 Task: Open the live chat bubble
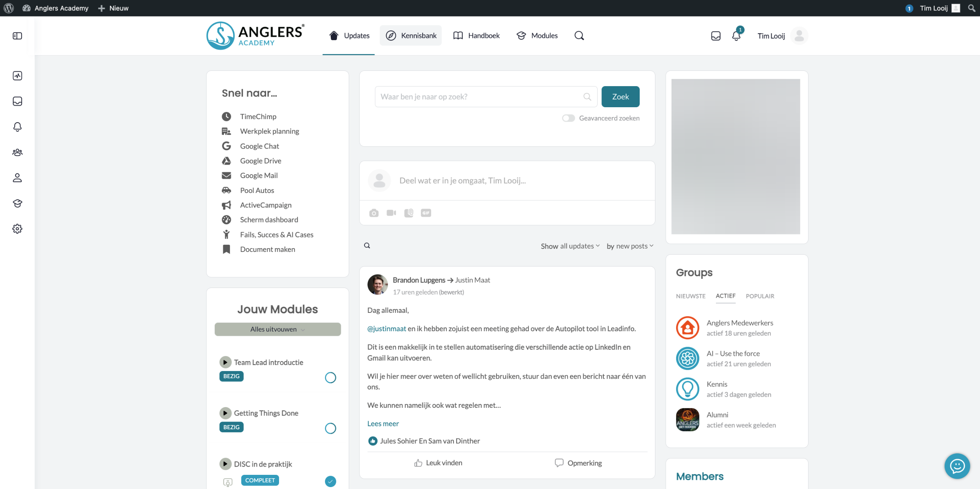[x=957, y=466]
